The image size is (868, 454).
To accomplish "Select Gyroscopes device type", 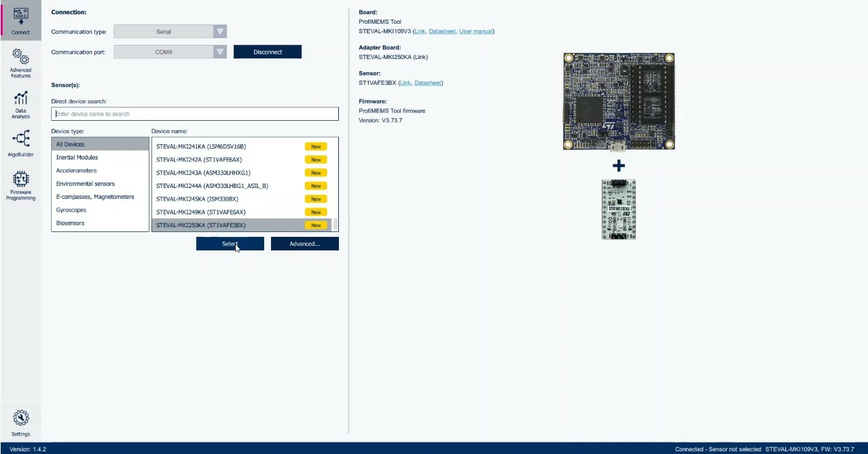I will (100, 210).
